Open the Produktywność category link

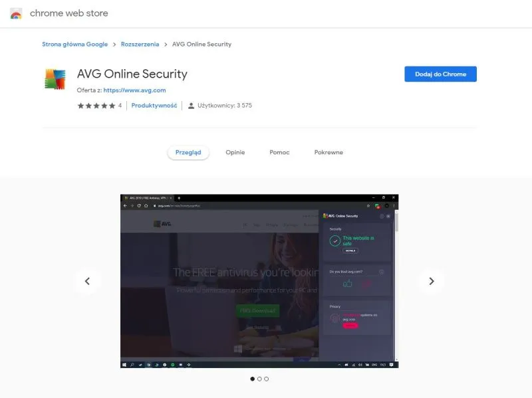click(x=154, y=106)
